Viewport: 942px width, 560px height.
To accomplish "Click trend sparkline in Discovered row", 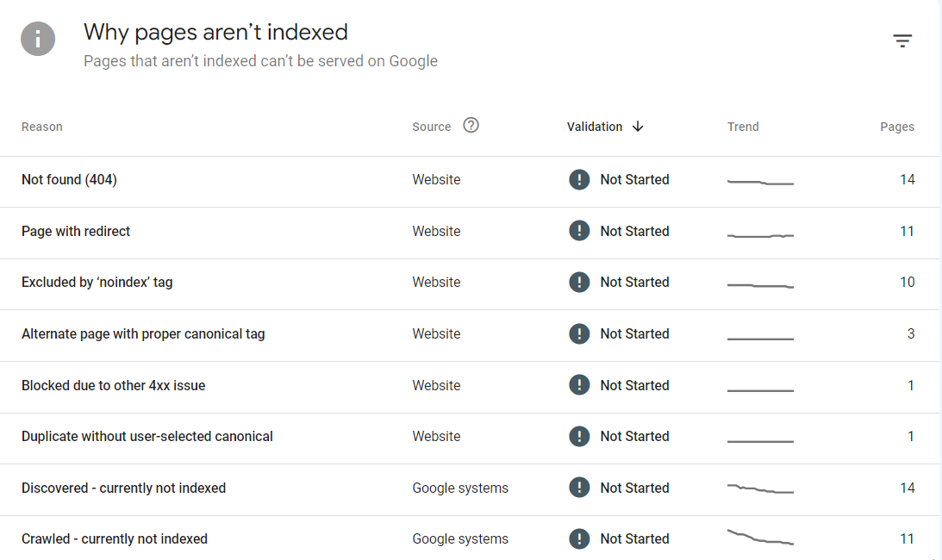I will coord(759,489).
